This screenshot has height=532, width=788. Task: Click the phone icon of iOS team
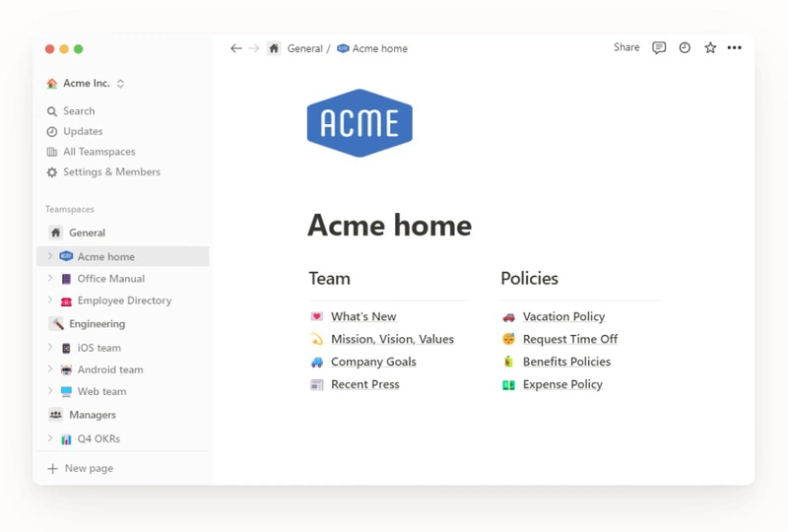click(x=66, y=348)
